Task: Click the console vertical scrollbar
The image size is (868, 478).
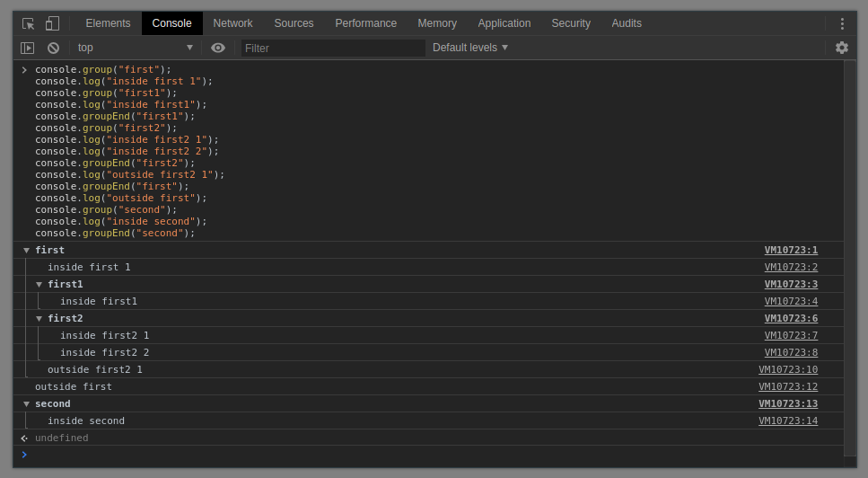Action: [x=850, y=258]
